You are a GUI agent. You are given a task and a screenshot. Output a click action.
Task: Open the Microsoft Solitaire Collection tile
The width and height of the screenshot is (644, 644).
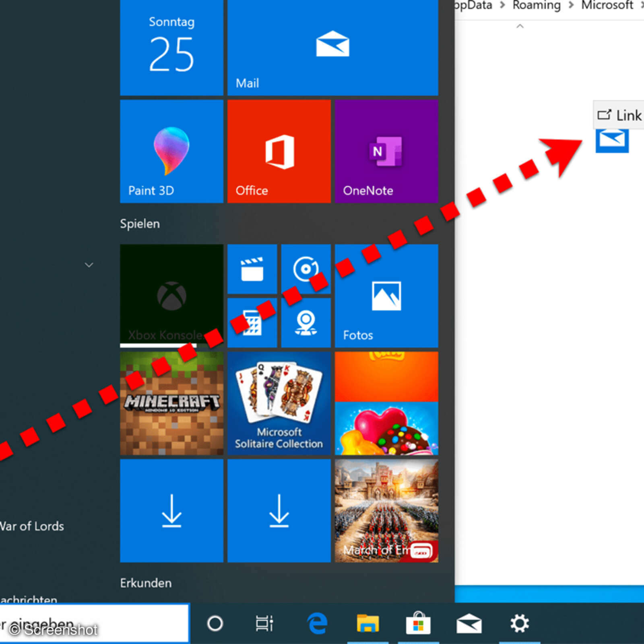(x=279, y=402)
